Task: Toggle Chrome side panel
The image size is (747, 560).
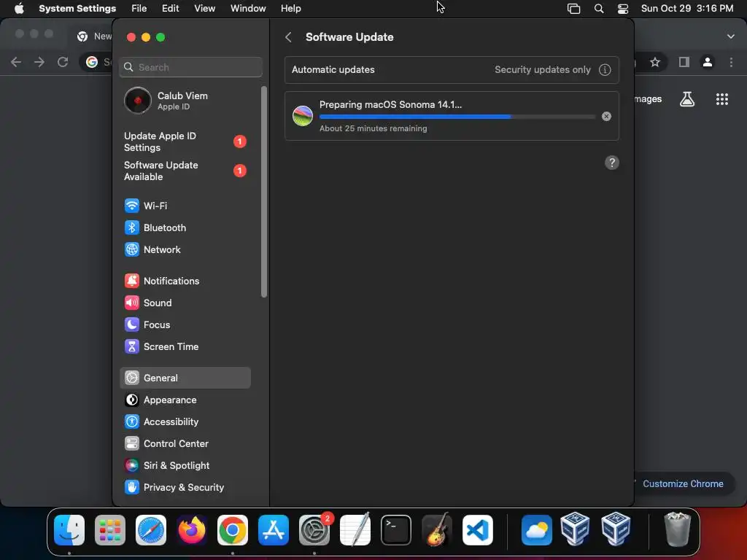Action: tap(684, 62)
